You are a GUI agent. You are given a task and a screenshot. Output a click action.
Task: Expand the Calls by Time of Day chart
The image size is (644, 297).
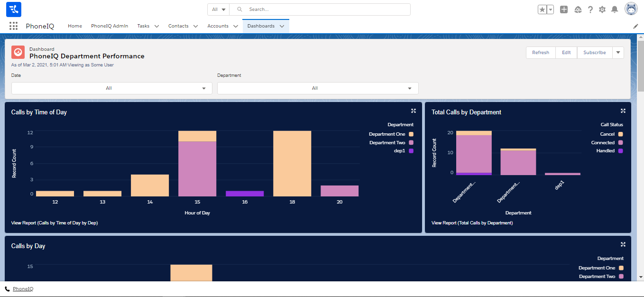(x=414, y=111)
